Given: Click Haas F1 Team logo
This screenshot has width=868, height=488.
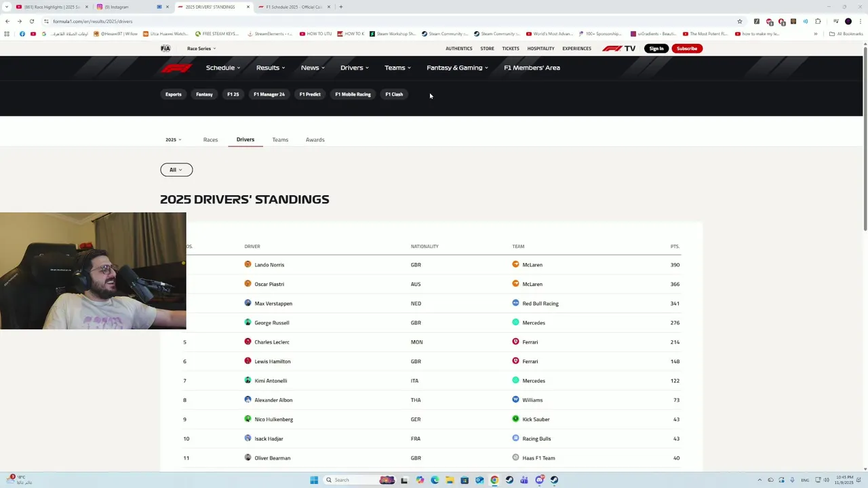Looking at the screenshot, I should [x=515, y=457].
